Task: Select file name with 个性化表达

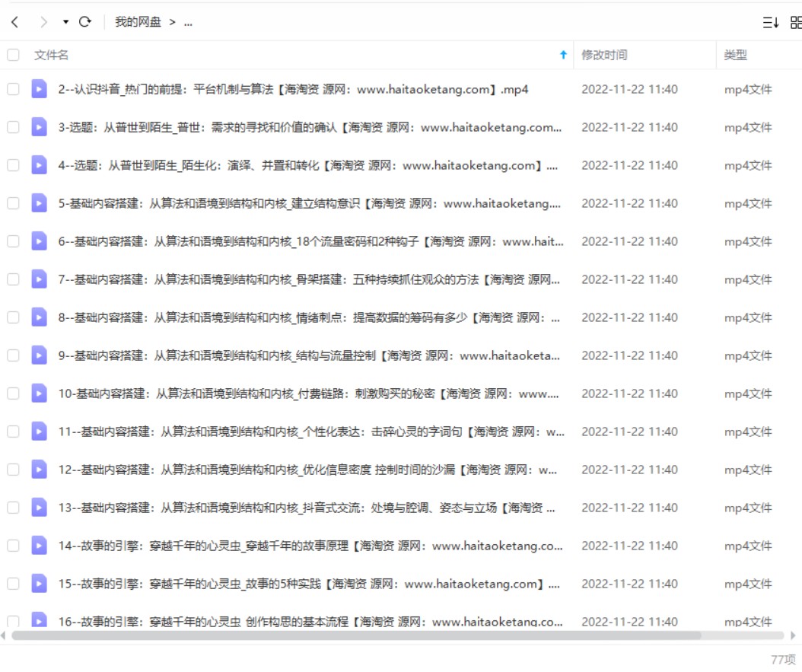Action: click(x=311, y=431)
